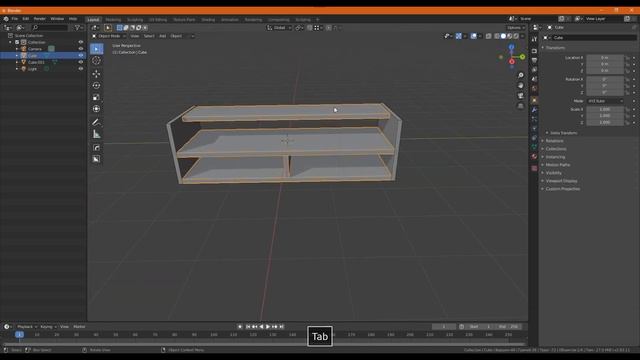Open Texture properties checker tab

(x=534, y=168)
